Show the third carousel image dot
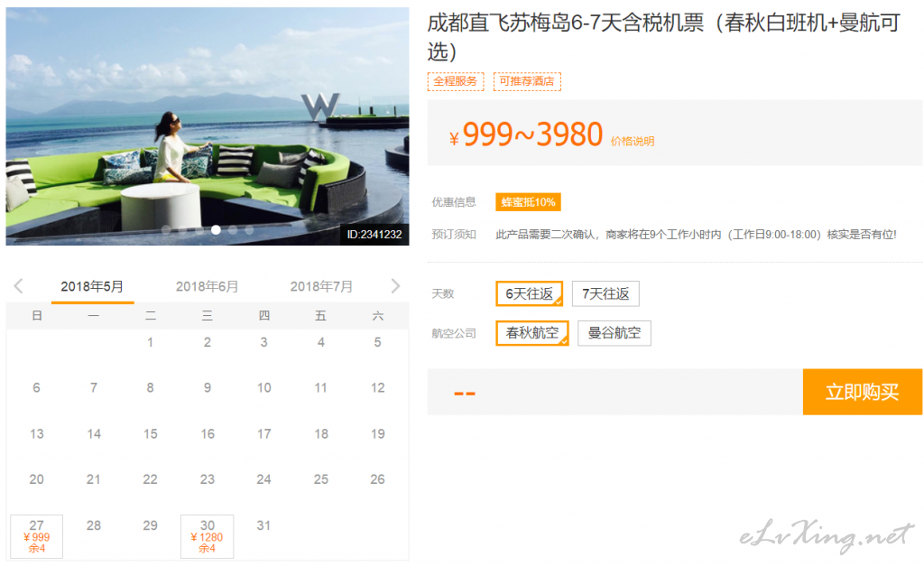Image resolution: width=924 pixels, height=566 pixels. (199, 230)
